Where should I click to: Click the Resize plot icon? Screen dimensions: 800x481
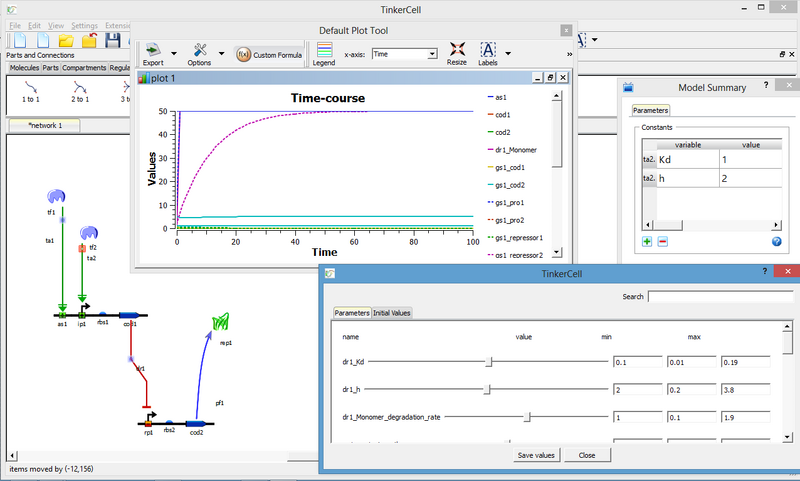[457, 49]
